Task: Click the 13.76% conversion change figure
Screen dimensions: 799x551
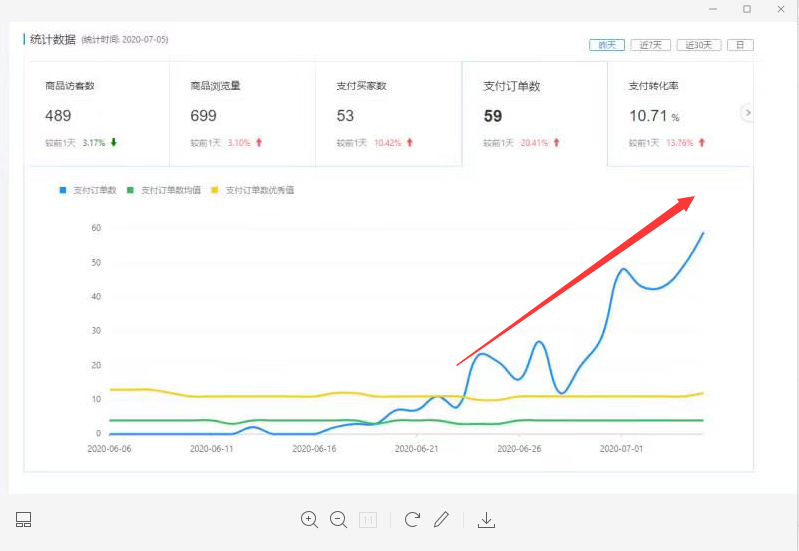Action: click(x=680, y=143)
